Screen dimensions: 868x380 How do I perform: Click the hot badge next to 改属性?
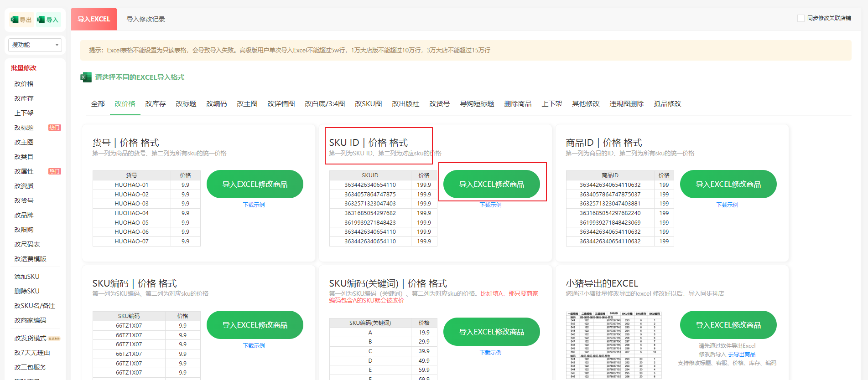click(x=54, y=171)
